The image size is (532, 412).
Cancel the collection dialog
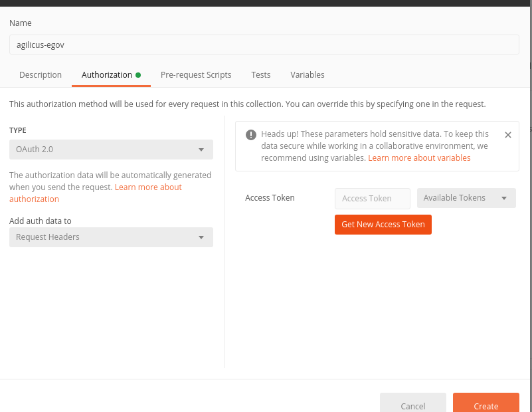coord(413,405)
